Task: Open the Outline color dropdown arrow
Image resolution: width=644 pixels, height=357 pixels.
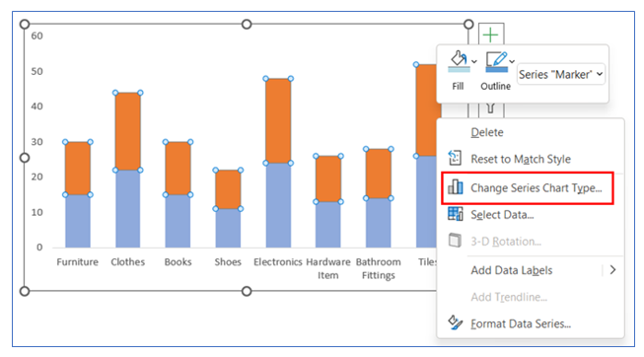Action: 512,61
